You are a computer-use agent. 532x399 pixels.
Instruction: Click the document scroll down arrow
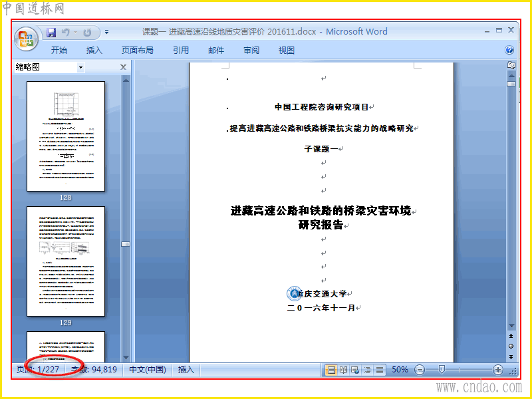coord(511,326)
